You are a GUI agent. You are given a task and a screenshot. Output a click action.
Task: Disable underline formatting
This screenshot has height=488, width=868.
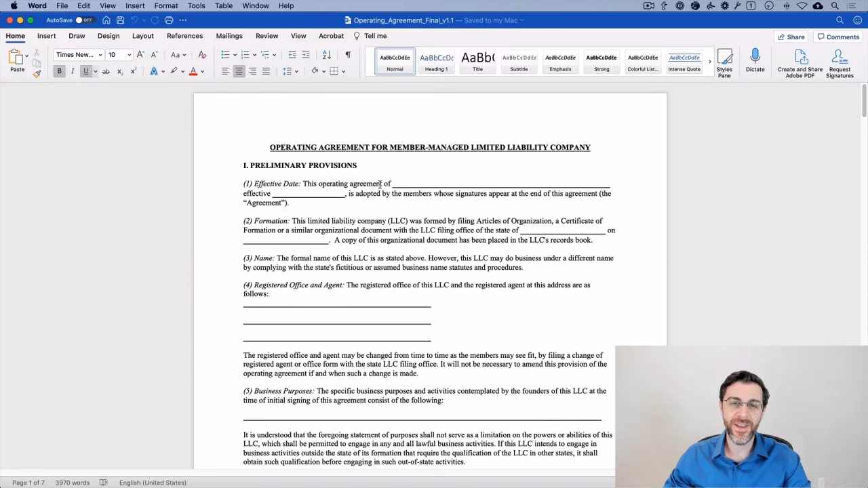click(84, 70)
